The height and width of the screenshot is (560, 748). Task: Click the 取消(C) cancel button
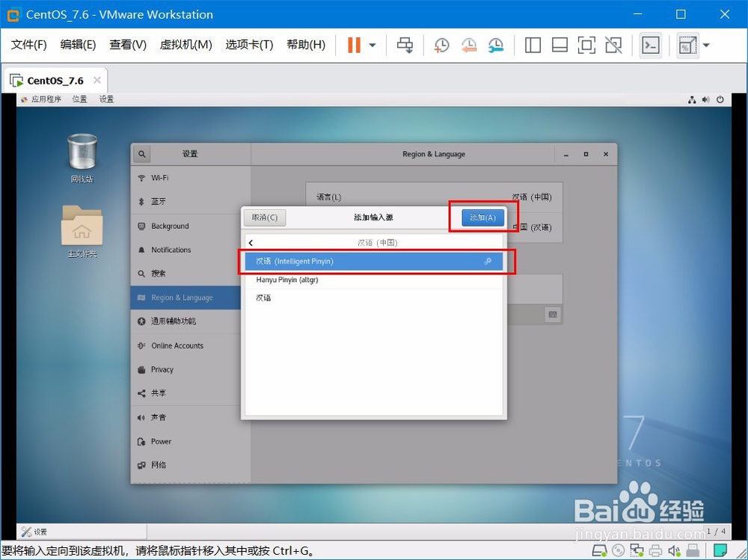(x=265, y=218)
